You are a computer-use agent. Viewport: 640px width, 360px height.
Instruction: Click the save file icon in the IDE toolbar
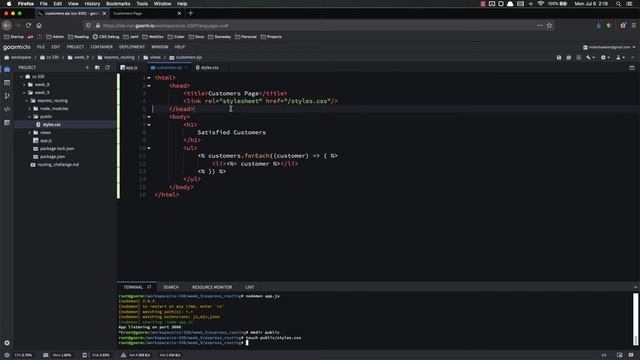(x=559, y=58)
